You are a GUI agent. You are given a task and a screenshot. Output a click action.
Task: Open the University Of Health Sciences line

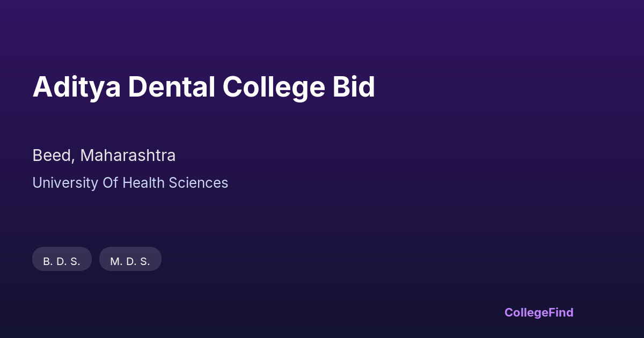tap(130, 183)
